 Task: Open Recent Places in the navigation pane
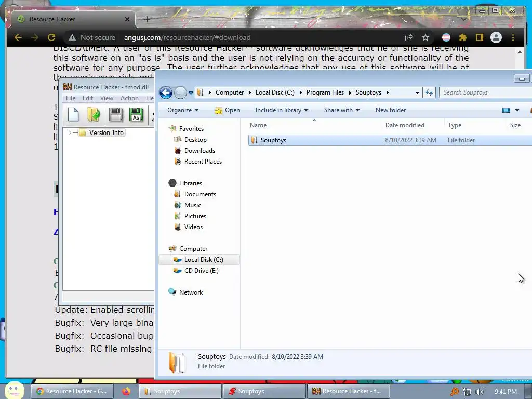pyautogui.click(x=203, y=162)
